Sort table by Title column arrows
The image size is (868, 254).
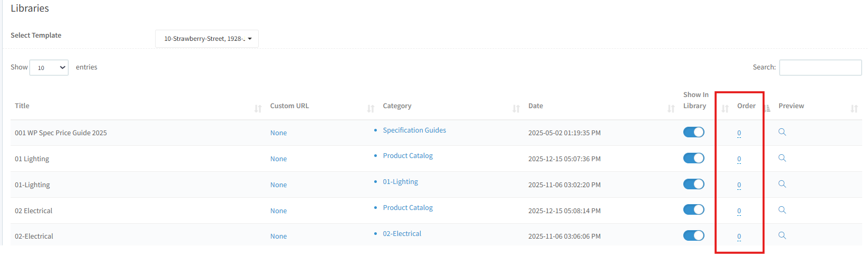(258, 108)
